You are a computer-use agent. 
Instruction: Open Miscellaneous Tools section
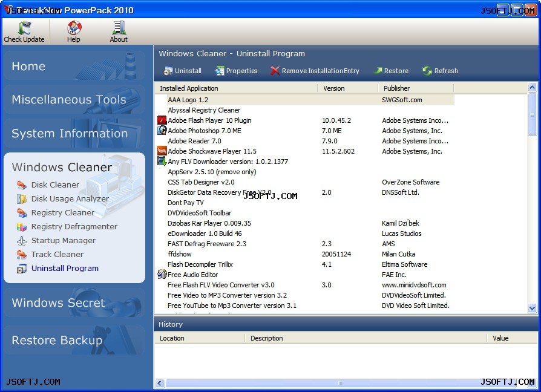[74, 99]
